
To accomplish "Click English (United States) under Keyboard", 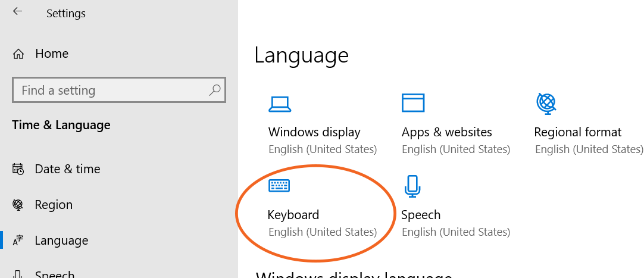I will pos(323,232).
